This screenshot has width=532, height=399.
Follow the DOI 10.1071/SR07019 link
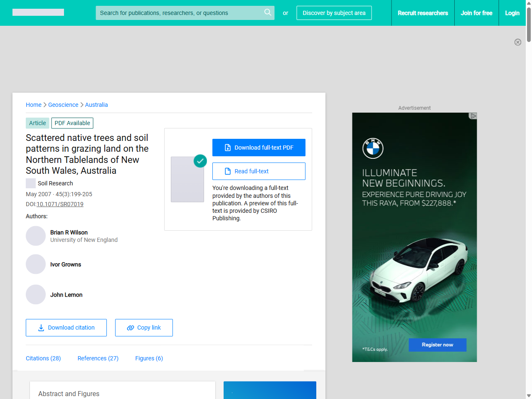point(60,204)
